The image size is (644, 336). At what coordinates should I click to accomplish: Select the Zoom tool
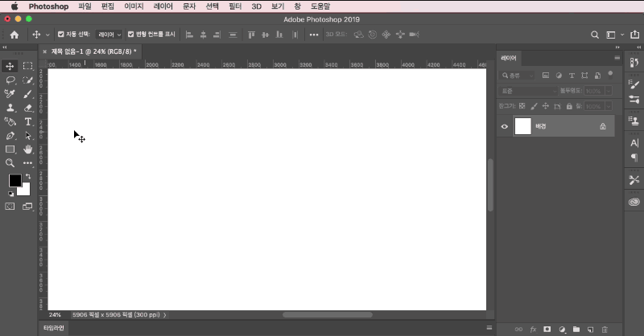click(x=10, y=163)
